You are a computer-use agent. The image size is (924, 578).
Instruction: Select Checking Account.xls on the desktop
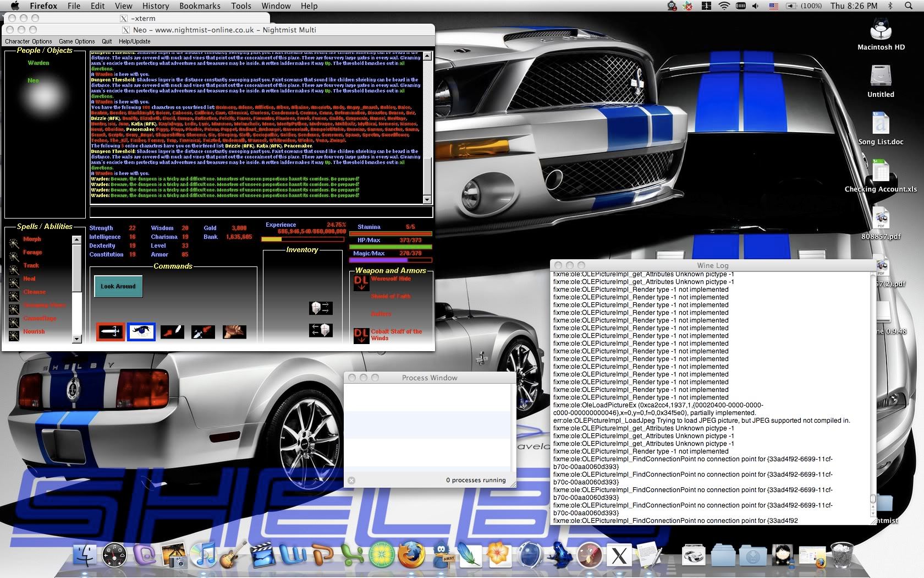point(881,176)
